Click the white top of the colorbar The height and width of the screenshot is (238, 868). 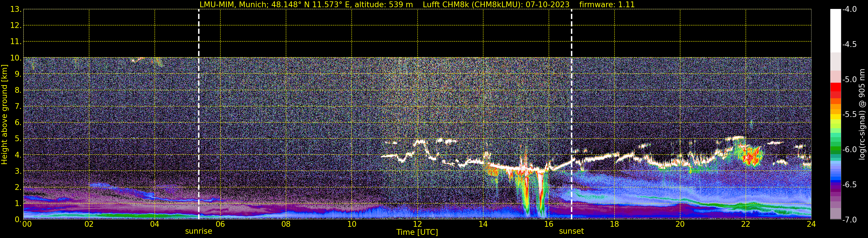pyautogui.click(x=836, y=30)
